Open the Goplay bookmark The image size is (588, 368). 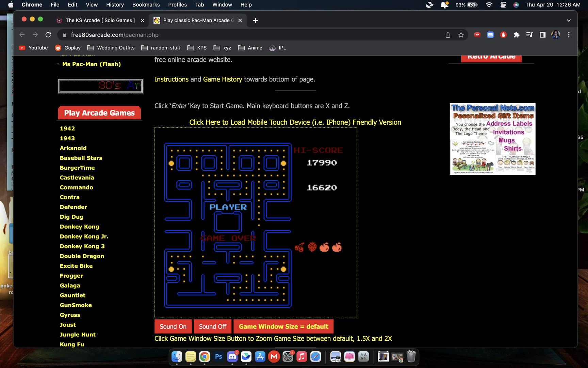pyautogui.click(x=68, y=48)
